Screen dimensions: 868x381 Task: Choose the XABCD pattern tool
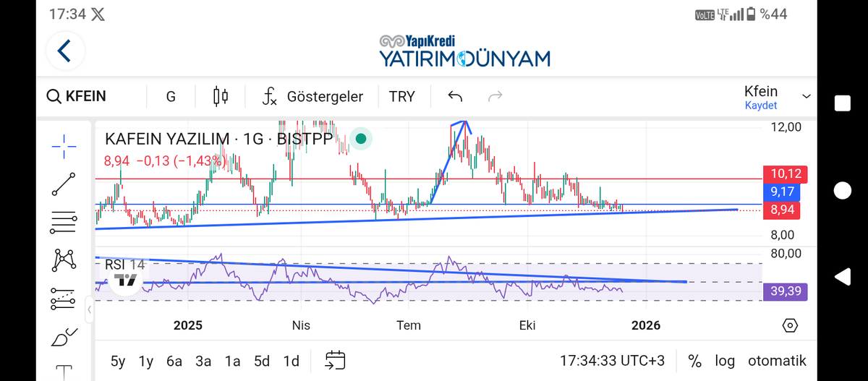tap(64, 260)
